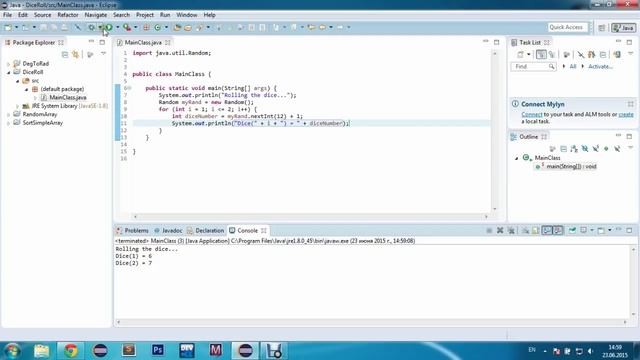Switch to the Javadoc tab
The height and width of the screenshot is (360, 640).
pos(168,231)
